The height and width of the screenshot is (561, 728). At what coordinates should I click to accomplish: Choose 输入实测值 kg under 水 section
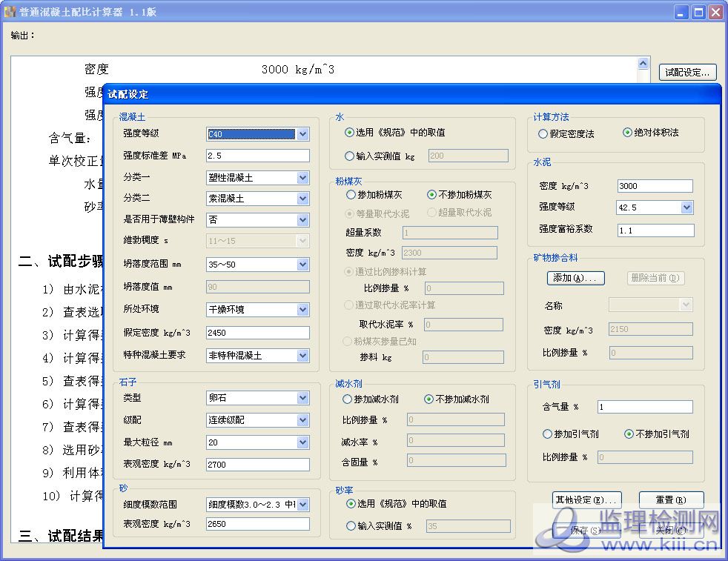(x=350, y=156)
